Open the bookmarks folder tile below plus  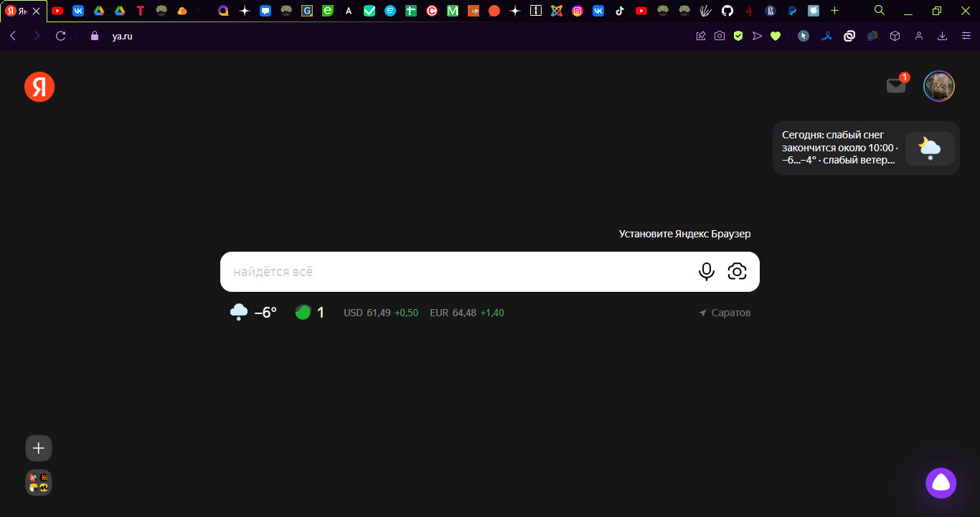click(x=39, y=483)
